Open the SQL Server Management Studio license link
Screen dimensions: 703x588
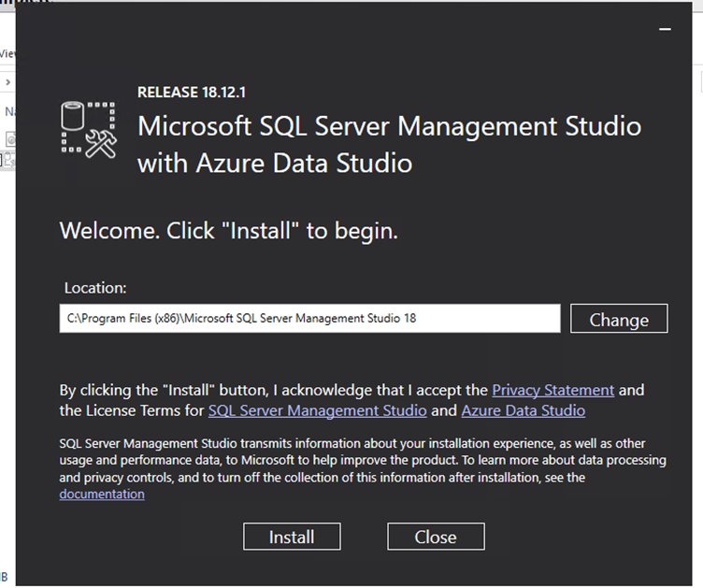click(x=317, y=410)
